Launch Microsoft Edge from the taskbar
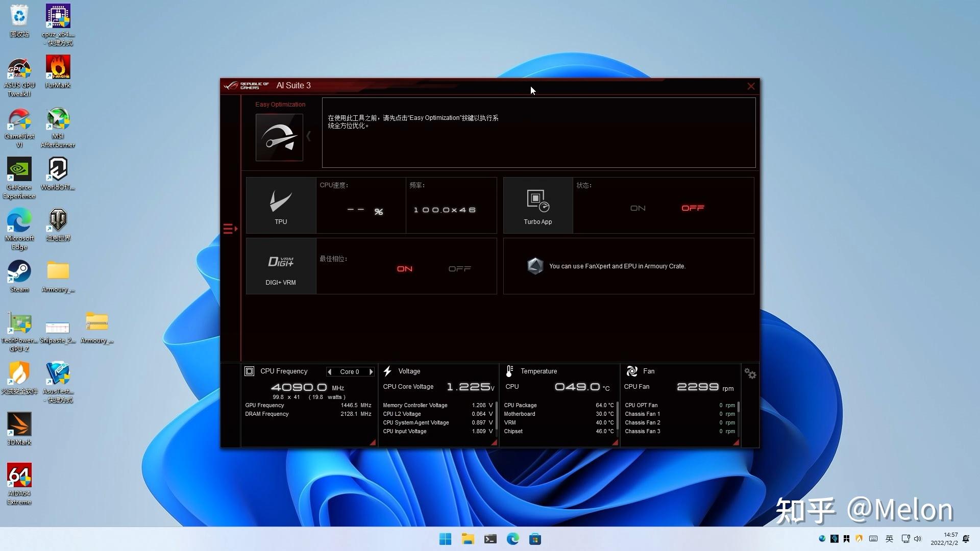 tap(512, 539)
